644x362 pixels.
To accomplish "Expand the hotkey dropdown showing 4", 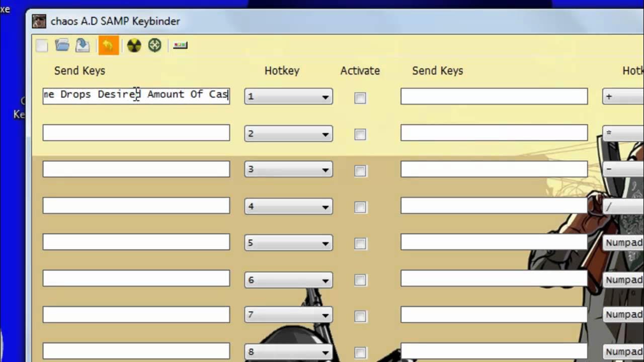I will 288,206.
